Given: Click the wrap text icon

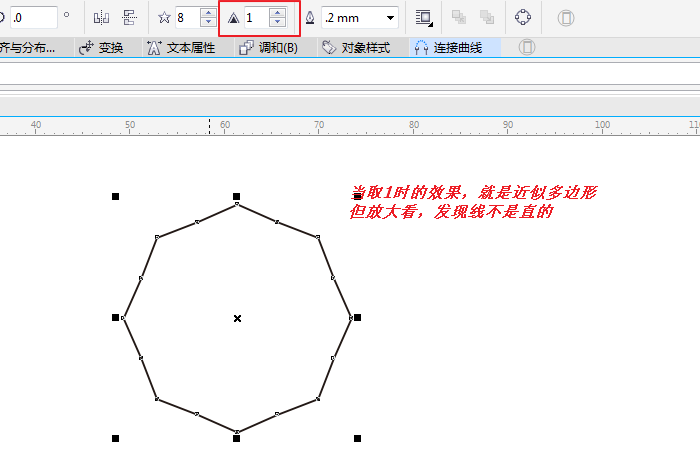Looking at the screenshot, I should pos(424,18).
